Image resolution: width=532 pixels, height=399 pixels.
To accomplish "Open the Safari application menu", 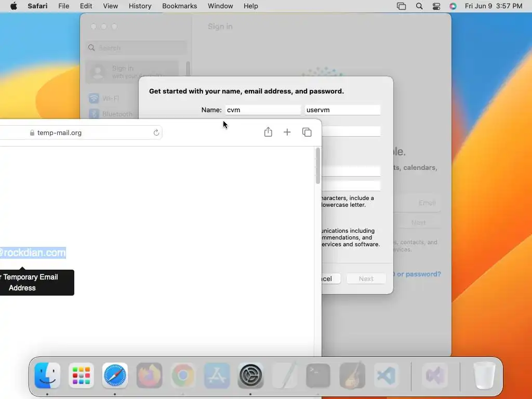I will [37, 6].
